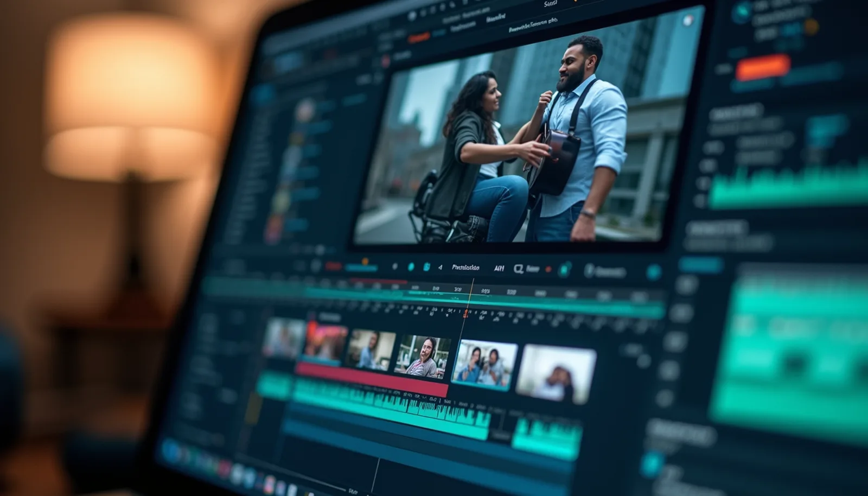Select the red clip bar under the thumbnails

[x=372, y=380]
